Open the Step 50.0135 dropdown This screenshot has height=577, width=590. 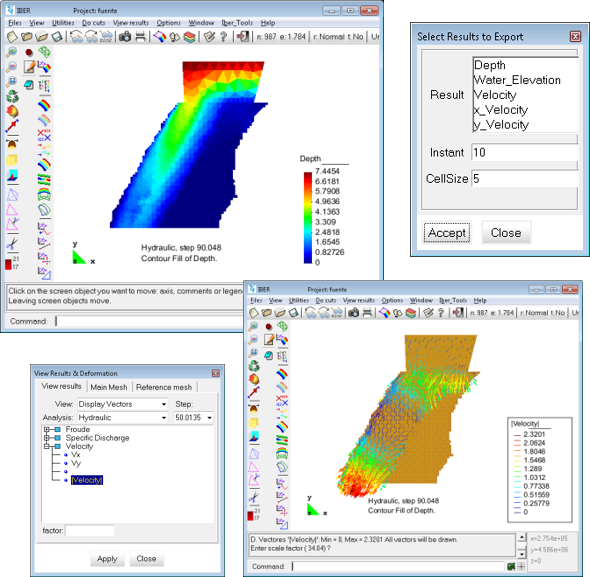pyautogui.click(x=193, y=417)
